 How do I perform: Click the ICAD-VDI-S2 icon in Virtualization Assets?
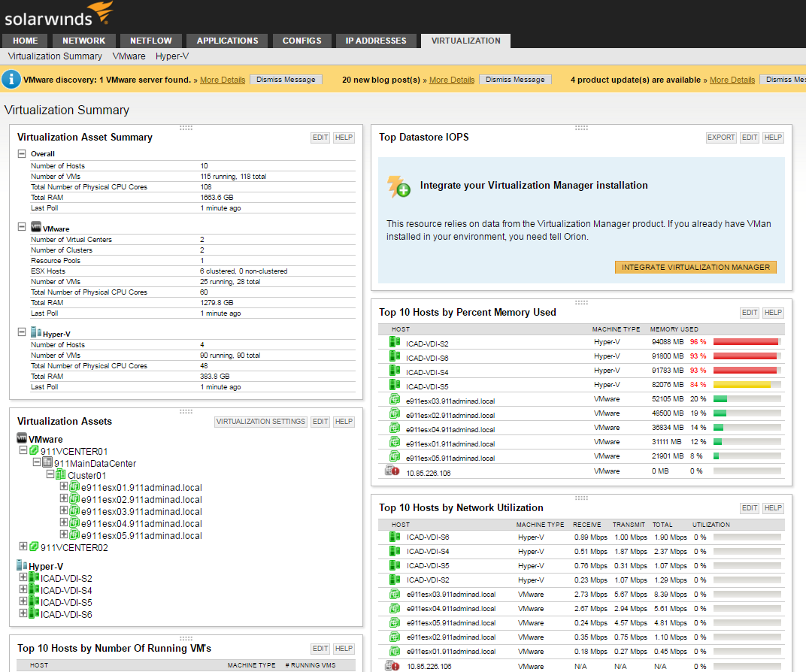(35, 577)
